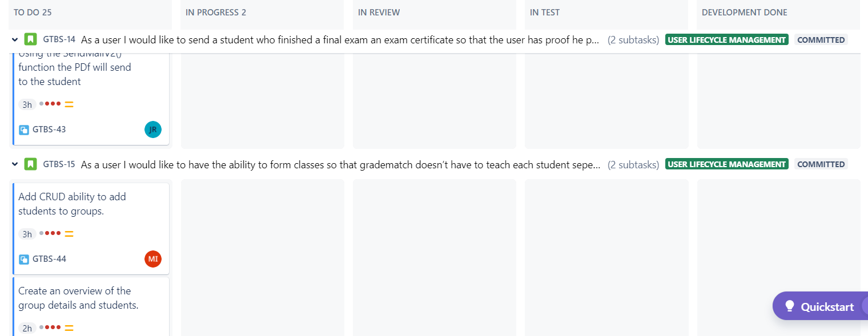Open the GTBS-44 issue link
The width and height of the screenshot is (868, 336).
(x=49, y=259)
